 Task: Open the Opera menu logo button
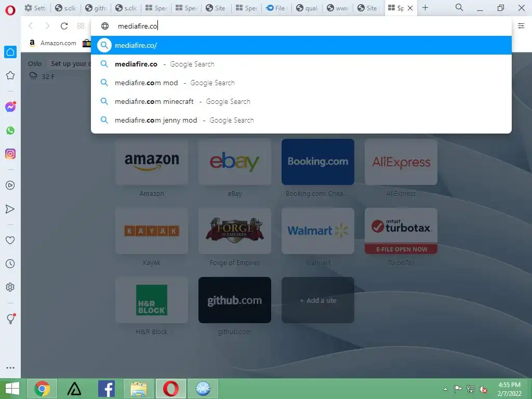10,10
